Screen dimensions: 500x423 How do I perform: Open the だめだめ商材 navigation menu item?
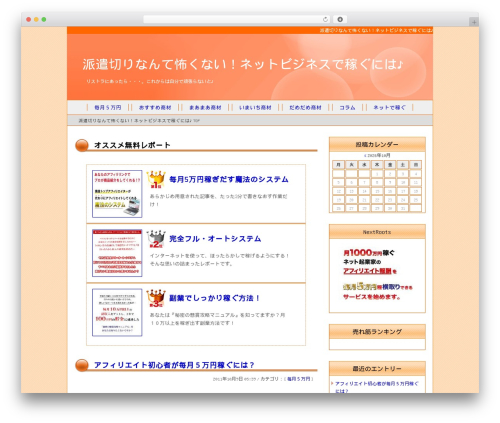click(x=305, y=108)
